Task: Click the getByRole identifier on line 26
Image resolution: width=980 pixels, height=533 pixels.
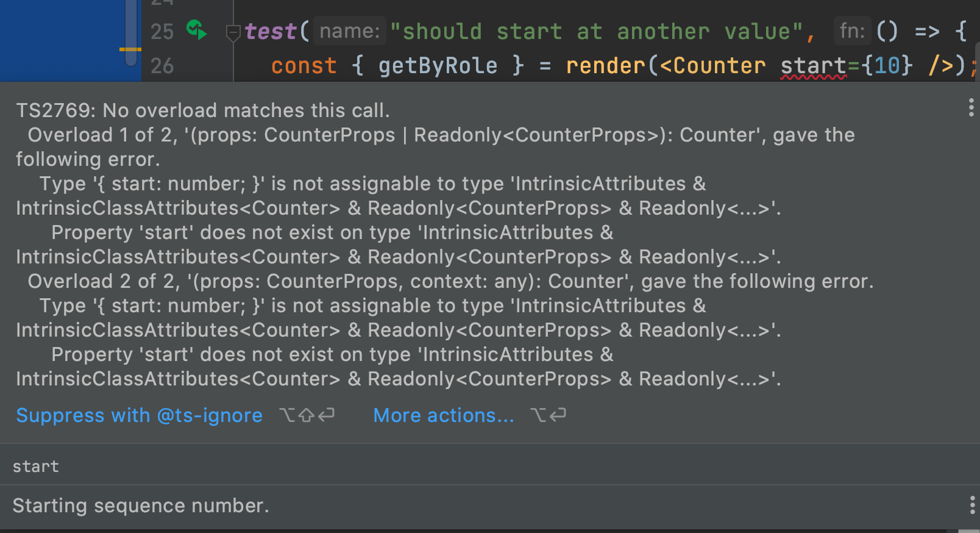Action: click(438, 66)
